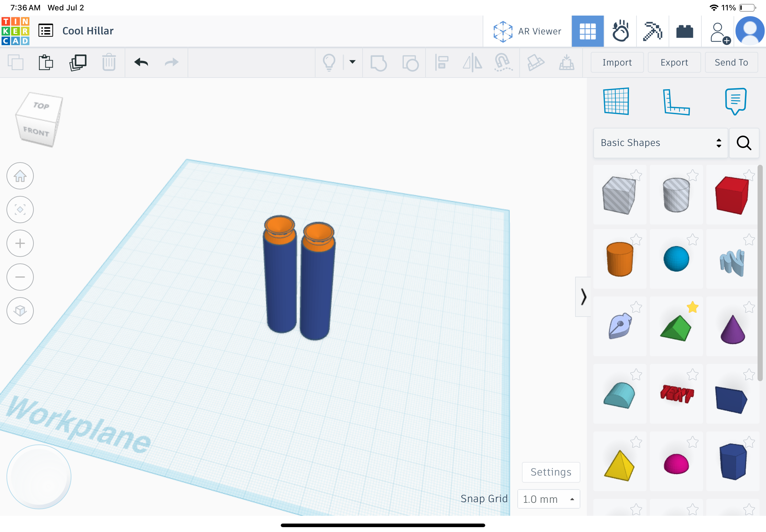This screenshot has width=766, height=532.
Task: Pick the blue Sphere shape
Action: [676, 259]
